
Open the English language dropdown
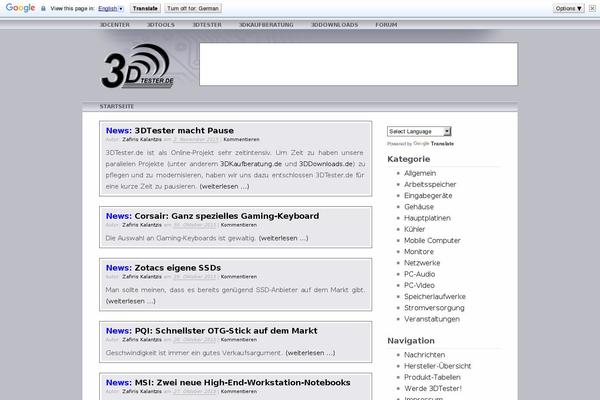(x=111, y=8)
